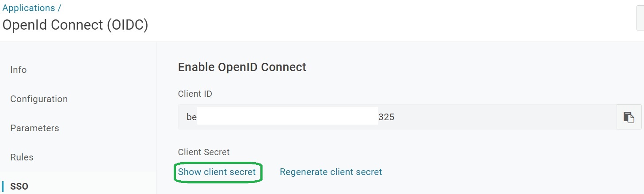Open the Info tab in the sidebar
This screenshot has height=194, width=644.
click(19, 70)
